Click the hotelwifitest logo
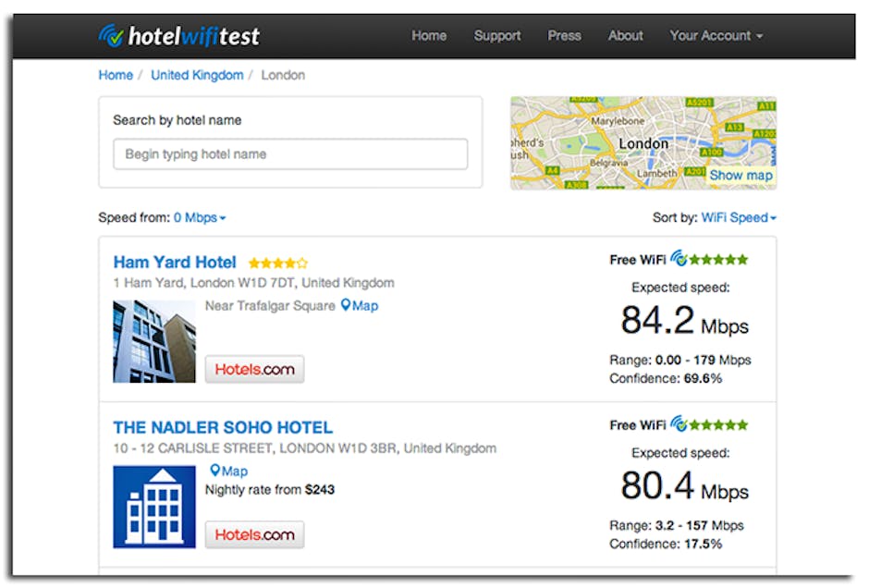 click(179, 36)
